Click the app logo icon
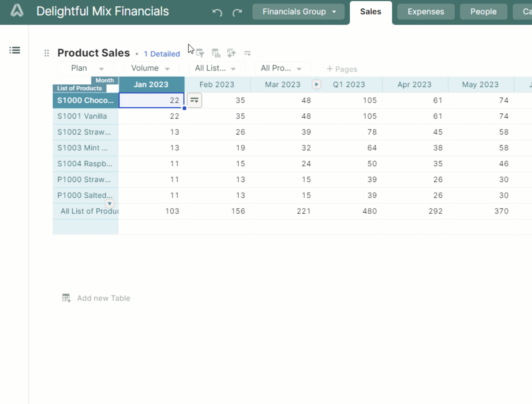532x404 pixels. [x=17, y=11]
